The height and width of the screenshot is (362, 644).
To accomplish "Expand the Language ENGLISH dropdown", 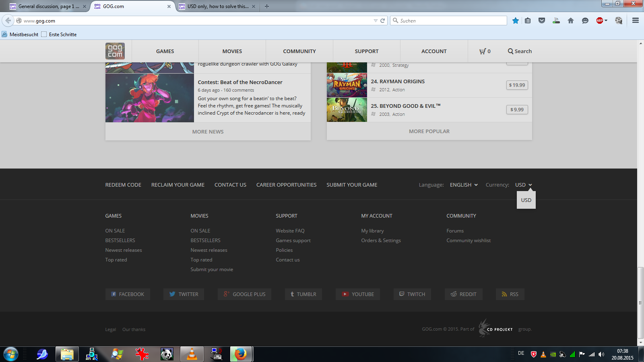I will click(464, 185).
